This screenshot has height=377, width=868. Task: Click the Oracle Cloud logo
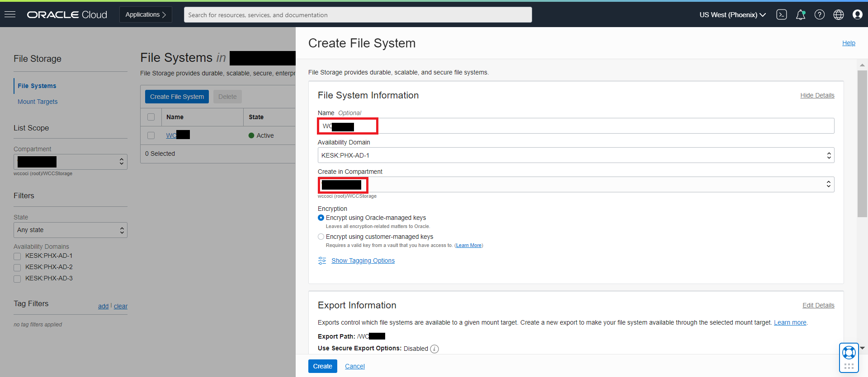[67, 14]
